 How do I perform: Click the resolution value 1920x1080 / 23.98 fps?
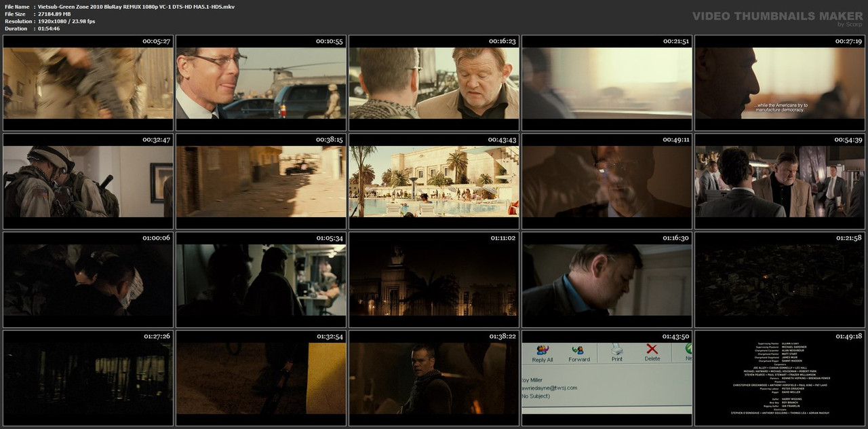[x=66, y=21]
